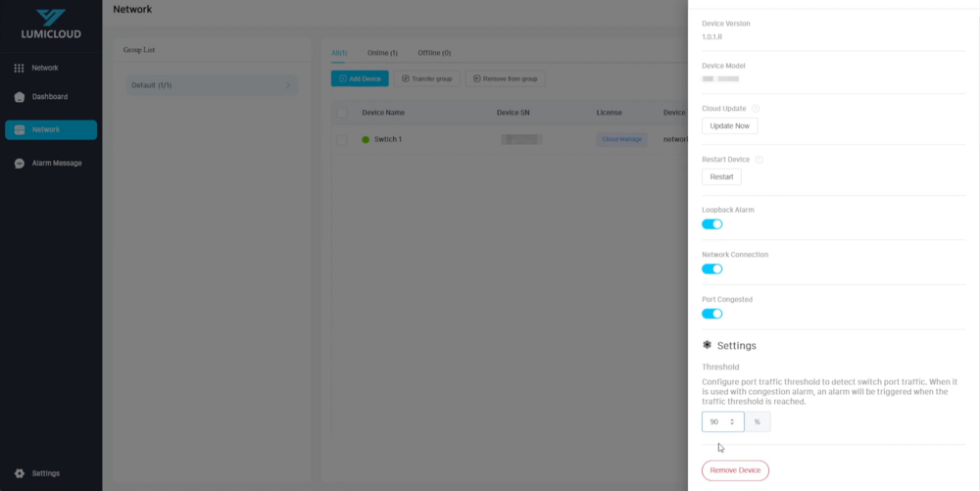Click the Cloud Update help icon
Image resolution: width=980 pixels, height=491 pixels.
point(756,109)
